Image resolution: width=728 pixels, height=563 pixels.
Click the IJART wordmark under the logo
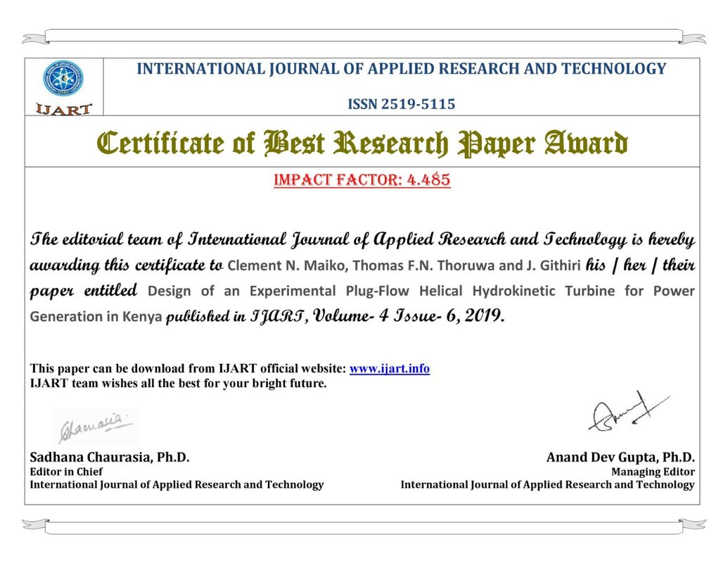click(x=64, y=109)
